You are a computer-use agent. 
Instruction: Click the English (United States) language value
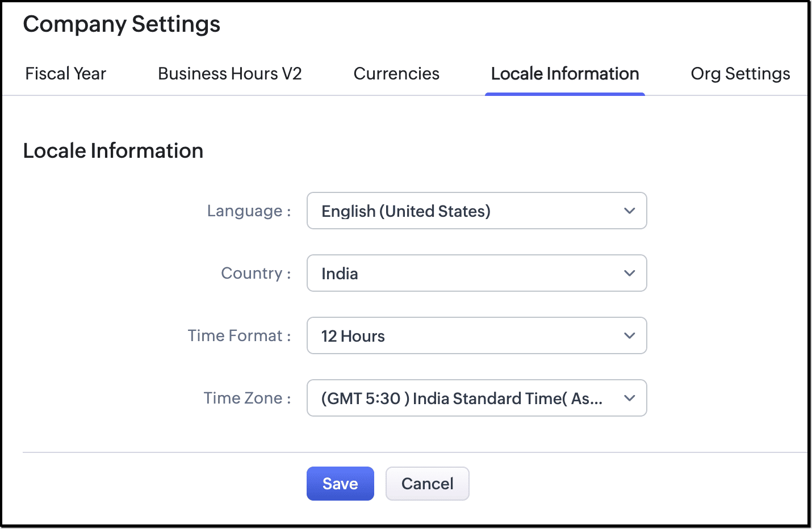coord(406,211)
